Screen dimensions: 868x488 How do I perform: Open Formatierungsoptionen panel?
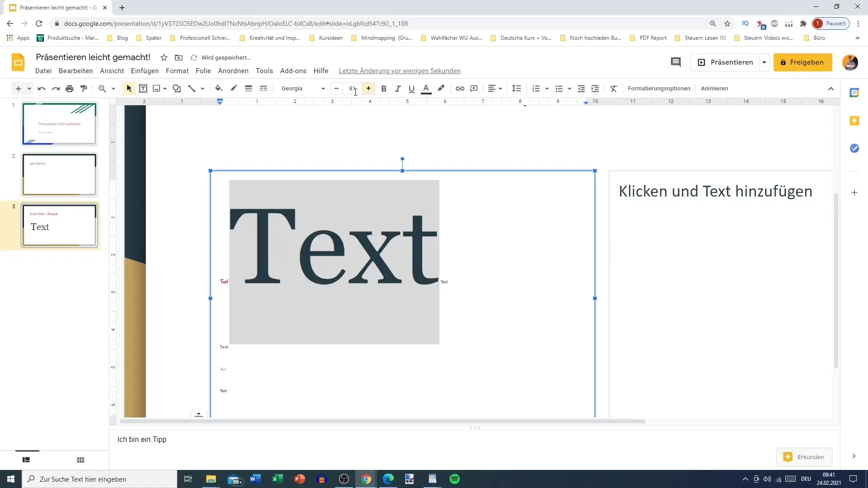[x=659, y=89]
